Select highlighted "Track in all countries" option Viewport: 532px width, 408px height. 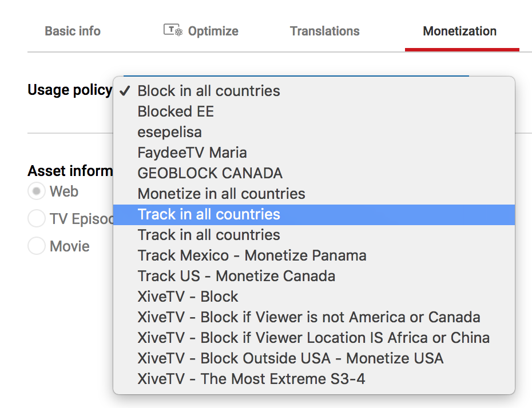(209, 214)
